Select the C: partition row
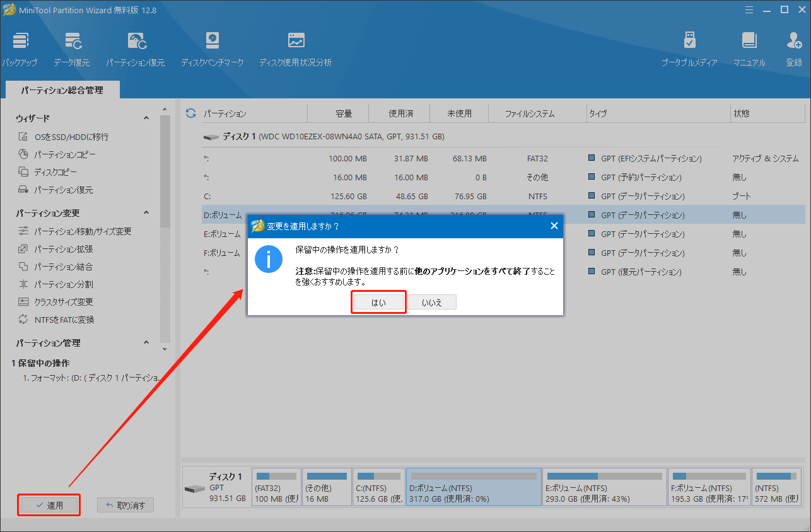This screenshot has height=532, width=811. point(503,196)
